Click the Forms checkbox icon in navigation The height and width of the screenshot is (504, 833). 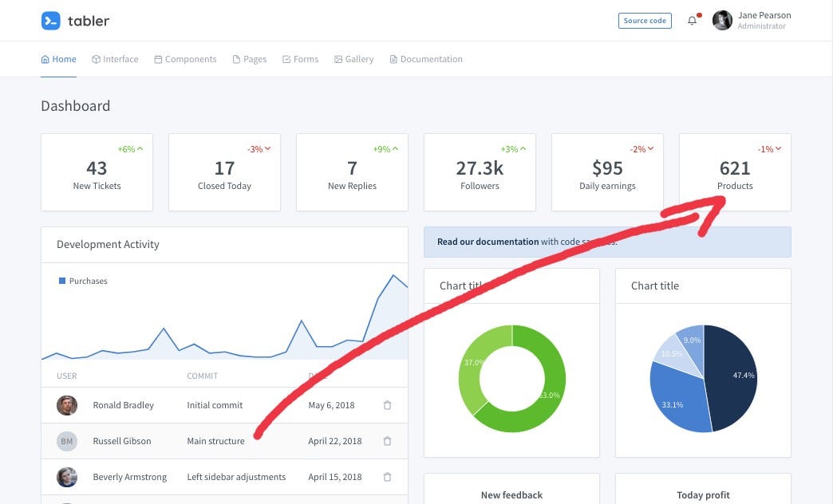tap(285, 58)
